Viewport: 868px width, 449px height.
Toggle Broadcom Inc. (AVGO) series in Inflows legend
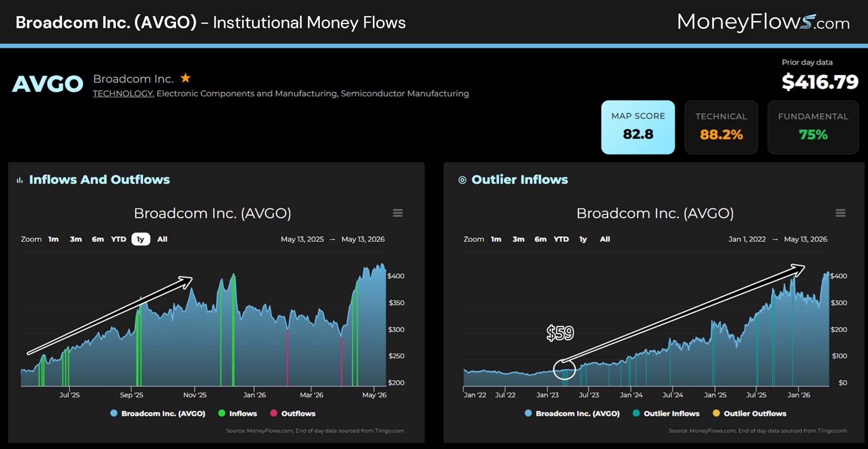tap(158, 413)
